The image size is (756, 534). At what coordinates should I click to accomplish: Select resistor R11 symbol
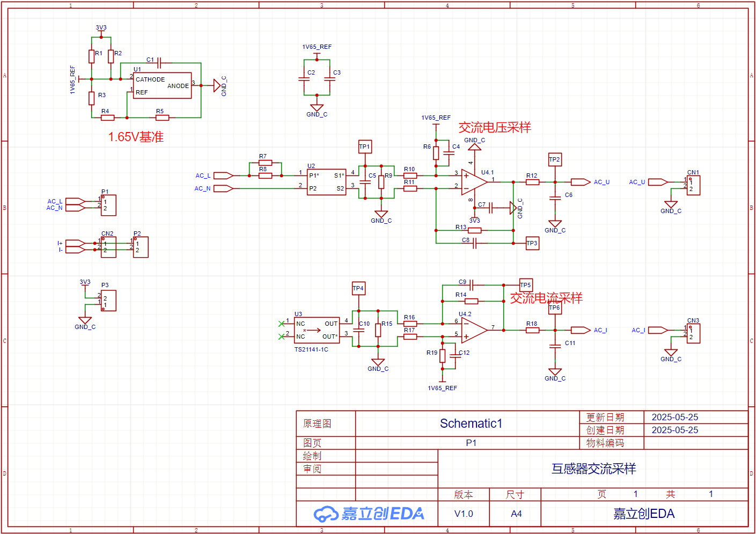[410, 188]
